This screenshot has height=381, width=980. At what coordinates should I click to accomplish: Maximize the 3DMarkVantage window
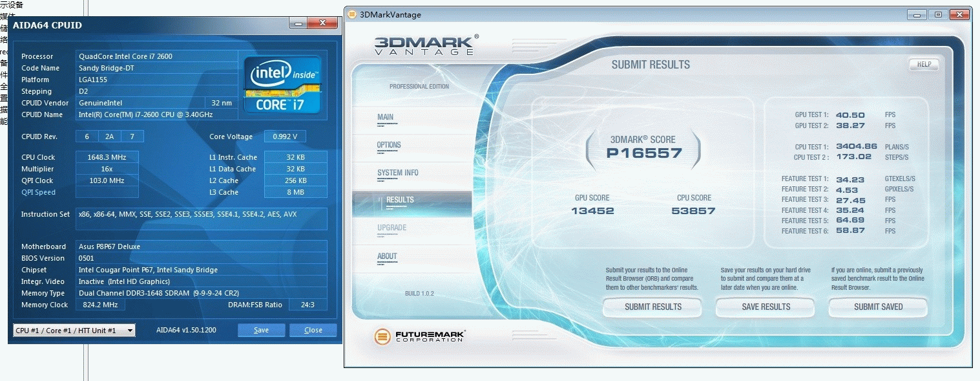(938, 14)
